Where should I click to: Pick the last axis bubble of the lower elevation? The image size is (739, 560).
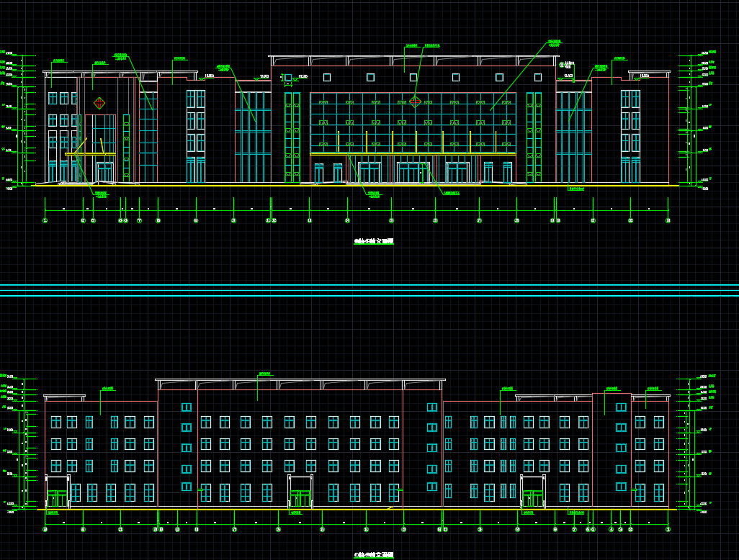(668, 529)
